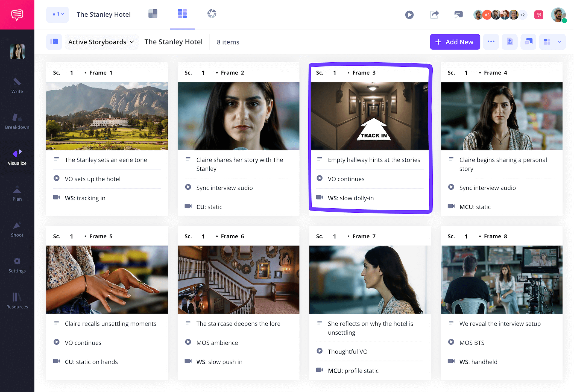Open the v1 version dropdown
The width and height of the screenshot is (574, 392).
[x=57, y=14]
